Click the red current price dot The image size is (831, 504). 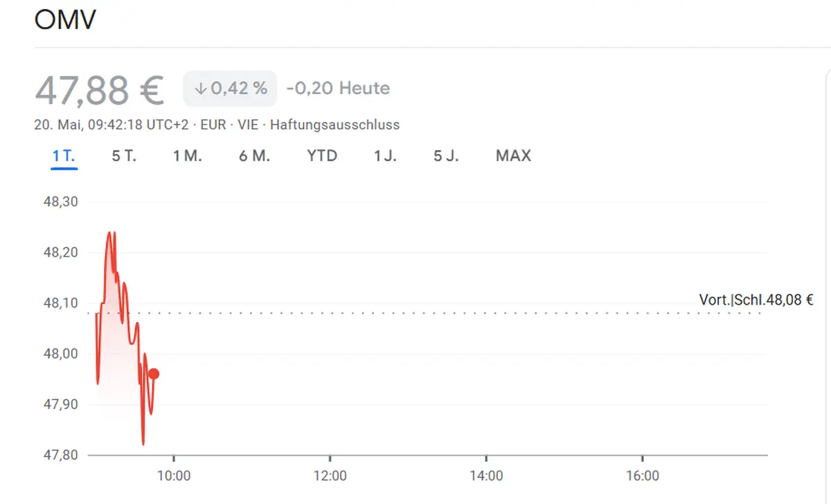[x=154, y=374]
